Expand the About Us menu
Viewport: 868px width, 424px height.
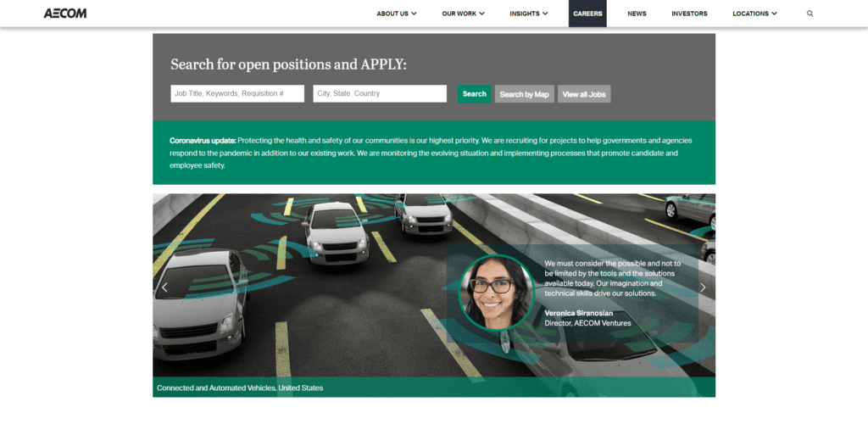coord(397,14)
